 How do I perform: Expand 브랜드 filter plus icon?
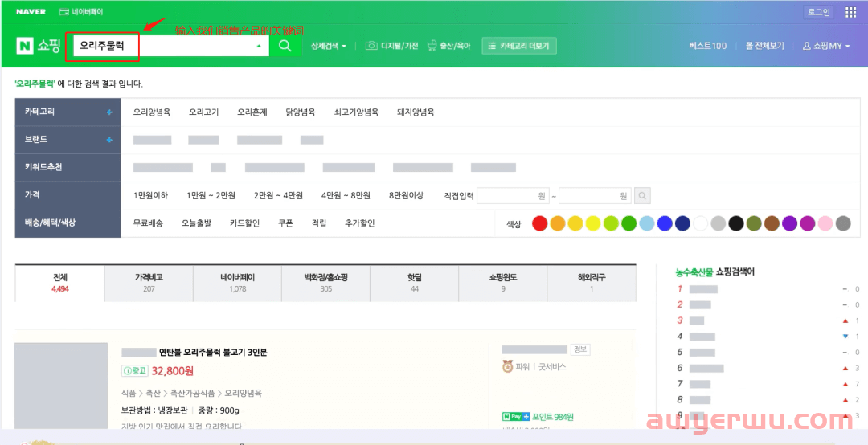pos(109,140)
